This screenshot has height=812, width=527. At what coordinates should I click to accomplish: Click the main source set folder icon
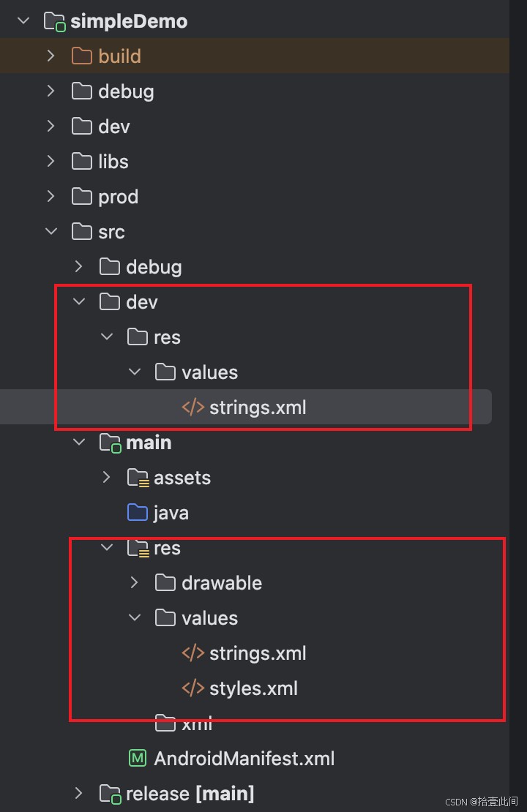110,443
